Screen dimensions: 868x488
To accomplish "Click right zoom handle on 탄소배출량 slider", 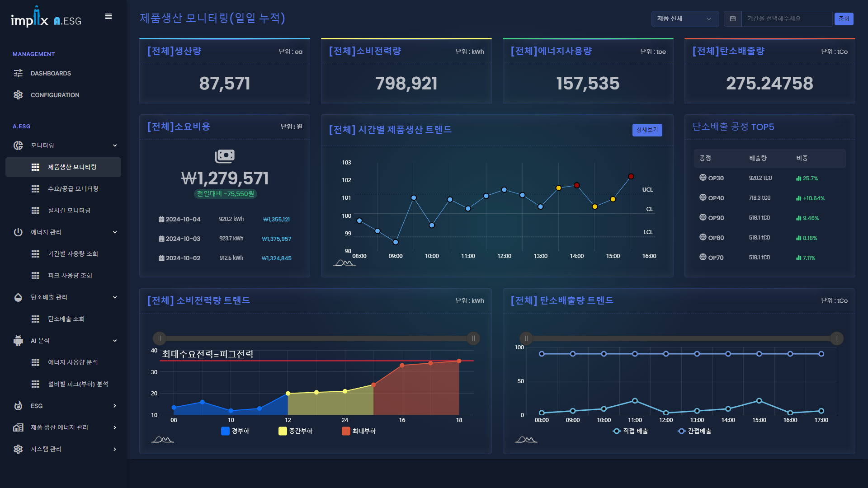I will coord(837,338).
